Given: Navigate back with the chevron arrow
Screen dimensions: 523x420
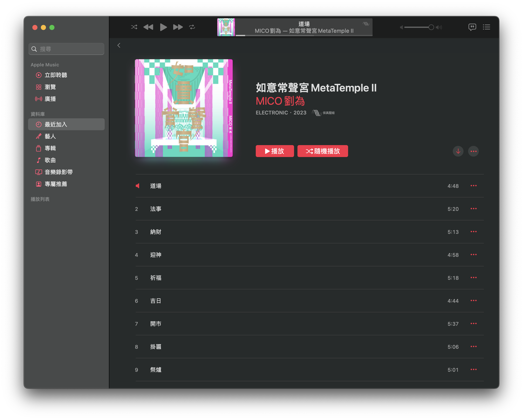Looking at the screenshot, I should 119,45.
